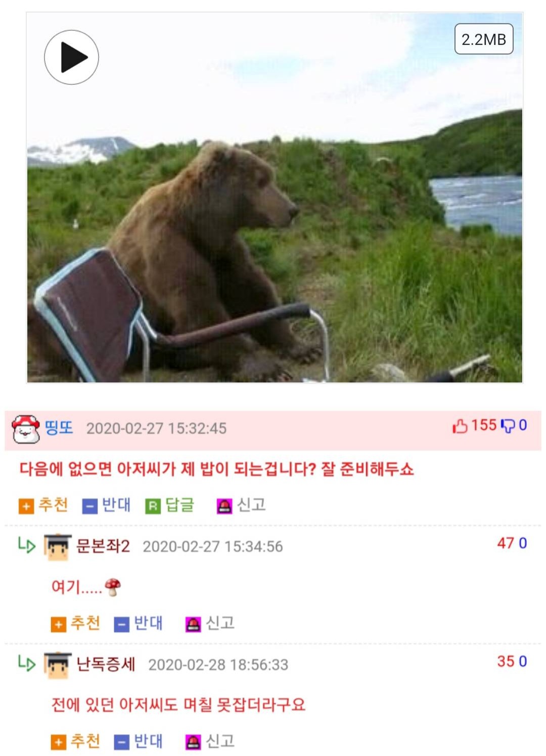Recommend 띵또's comment with 추천
This screenshot has height=756, width=546.
pos(43,505)
